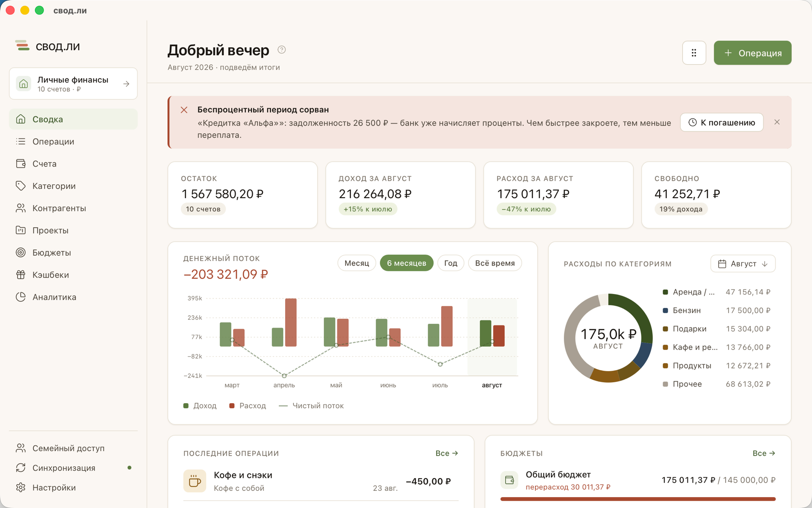The height and width of the screenshot is (508, 812).
Task: Add a new Операция with the green button
Action: (752, 53)
